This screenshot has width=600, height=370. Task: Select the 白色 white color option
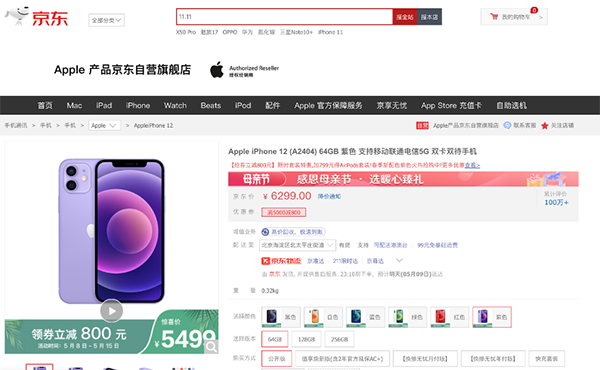[x=323, y=317]
